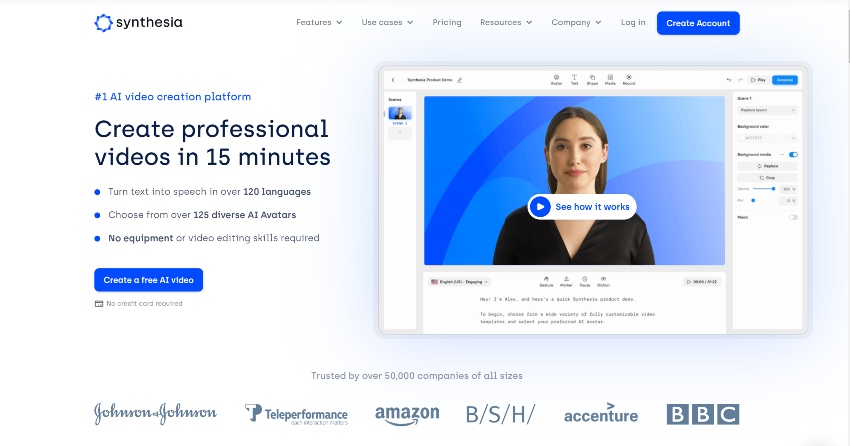This screenshot has width=850, height=446.
Task: Click the pencil icon to rename the project
Action: pyautogui.click(x=459, y=80)
